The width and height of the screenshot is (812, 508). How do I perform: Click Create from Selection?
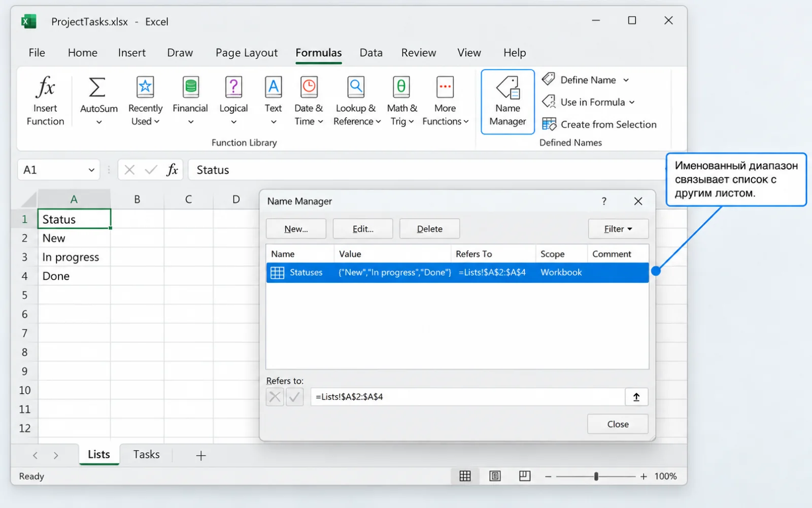(x=599, y=124)
